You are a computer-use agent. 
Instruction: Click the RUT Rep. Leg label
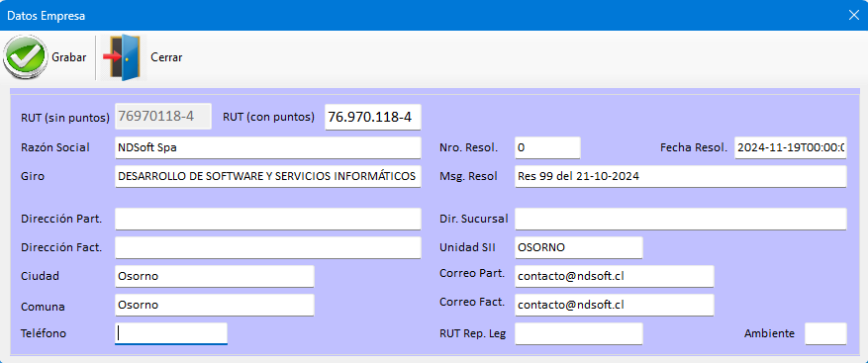click(472, 333)
